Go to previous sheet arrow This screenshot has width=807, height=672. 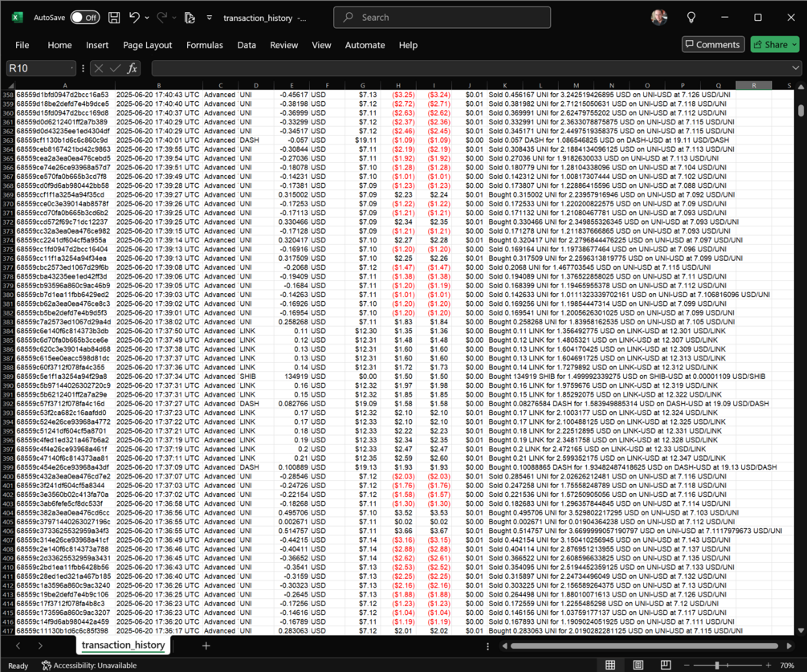tap(18, 646)
